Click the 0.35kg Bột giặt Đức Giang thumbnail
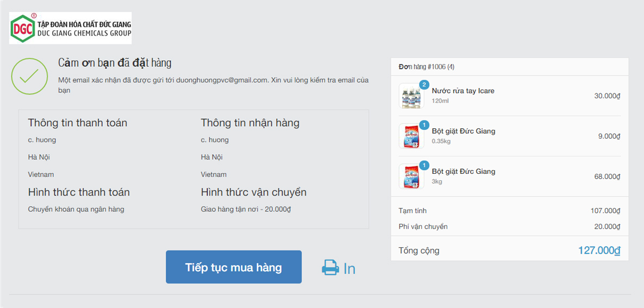This screenshot has width=644, height=308. (411, 136)
